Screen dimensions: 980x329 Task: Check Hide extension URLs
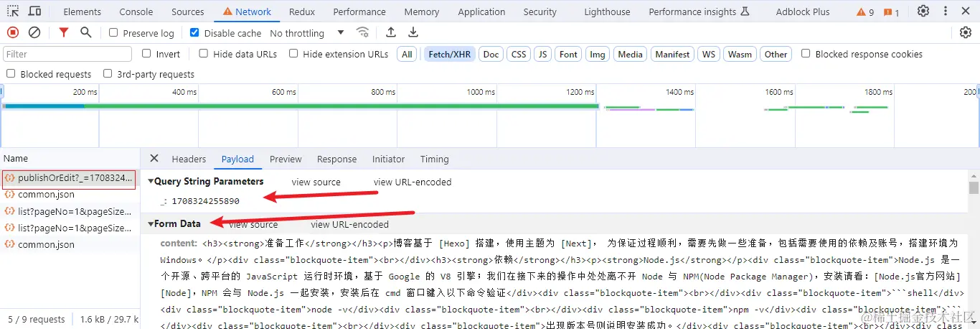click(293, 54)
